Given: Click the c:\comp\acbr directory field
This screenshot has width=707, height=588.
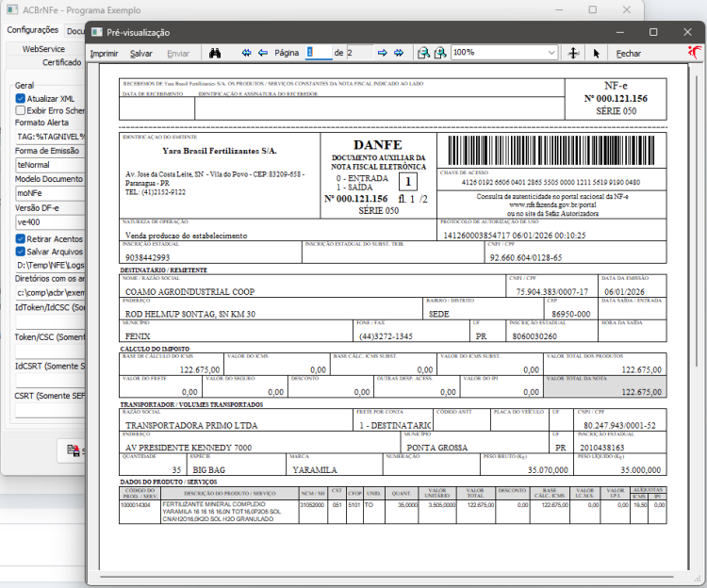Looking at the screenshot, I should pos(50,293).
